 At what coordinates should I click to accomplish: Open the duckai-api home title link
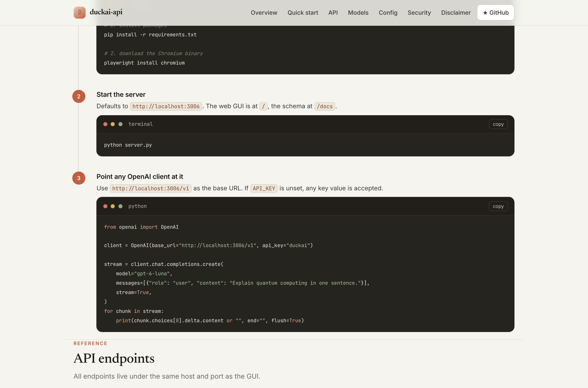[106, 12]
